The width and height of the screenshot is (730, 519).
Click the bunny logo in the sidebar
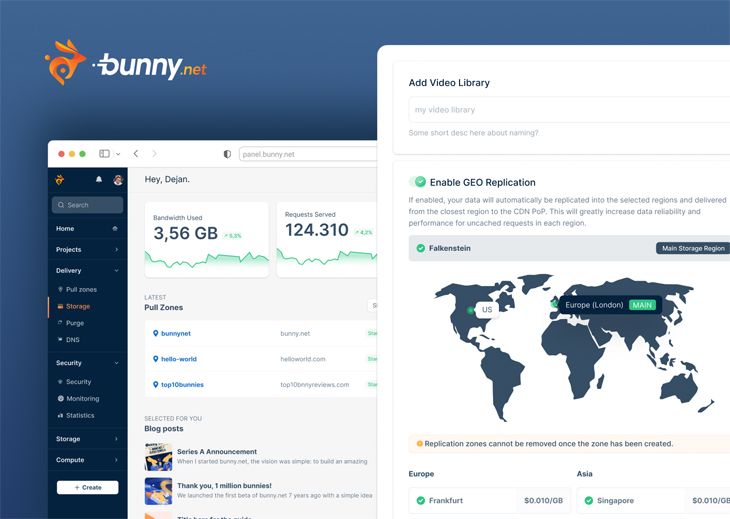[x=60, y=180]
